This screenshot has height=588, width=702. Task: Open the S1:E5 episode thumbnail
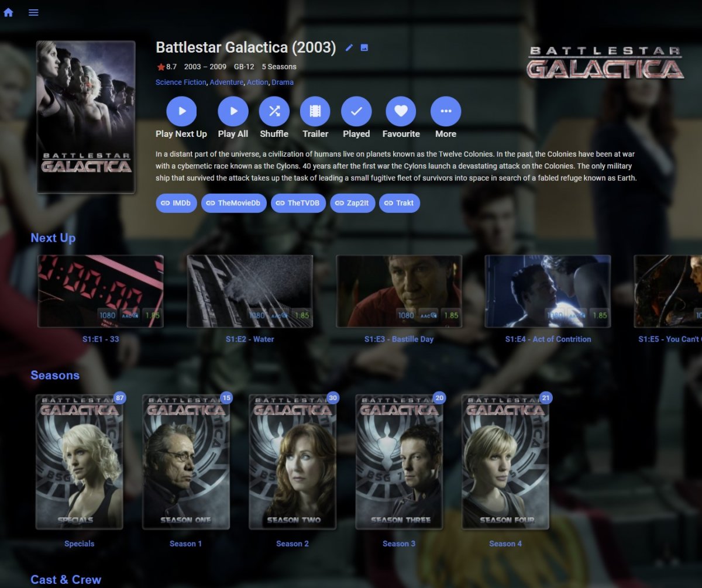tap(668, 291)
